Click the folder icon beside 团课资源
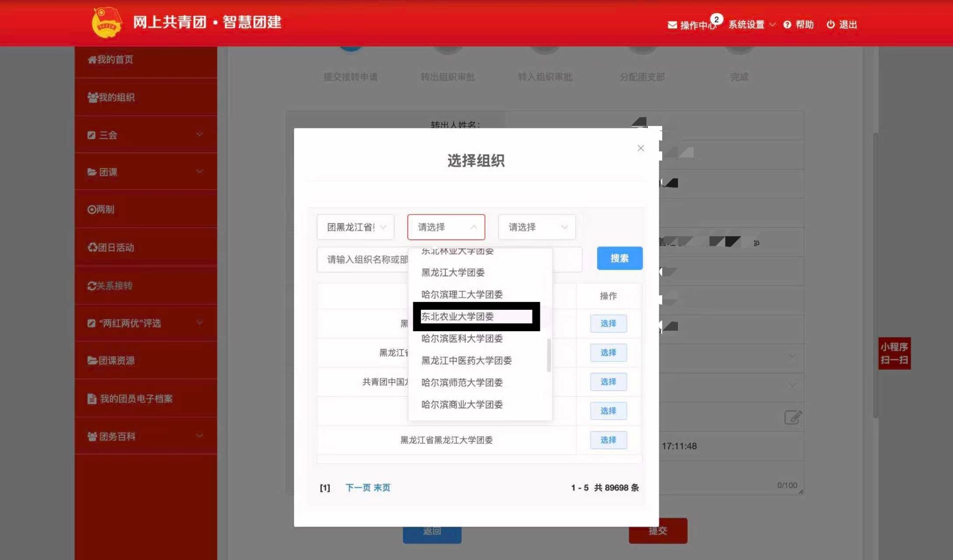The height and width of the screenshot is (560, 953). [x=92, y=360]
